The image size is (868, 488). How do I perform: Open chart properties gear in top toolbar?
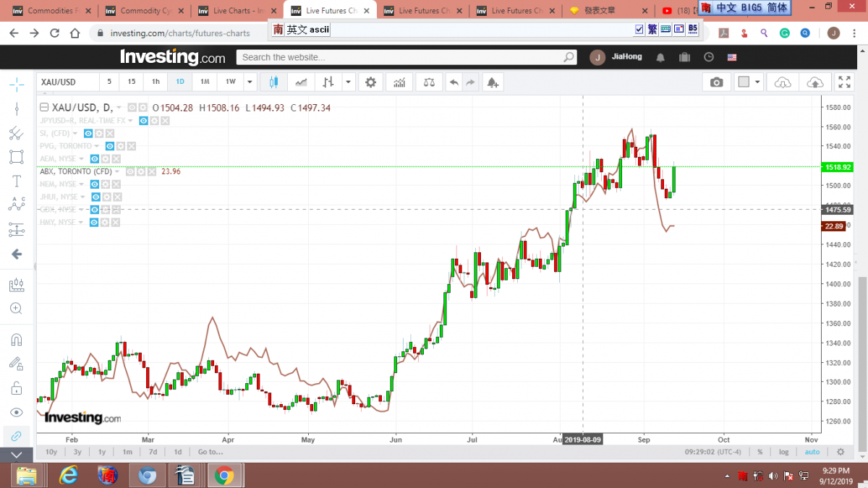370,82
